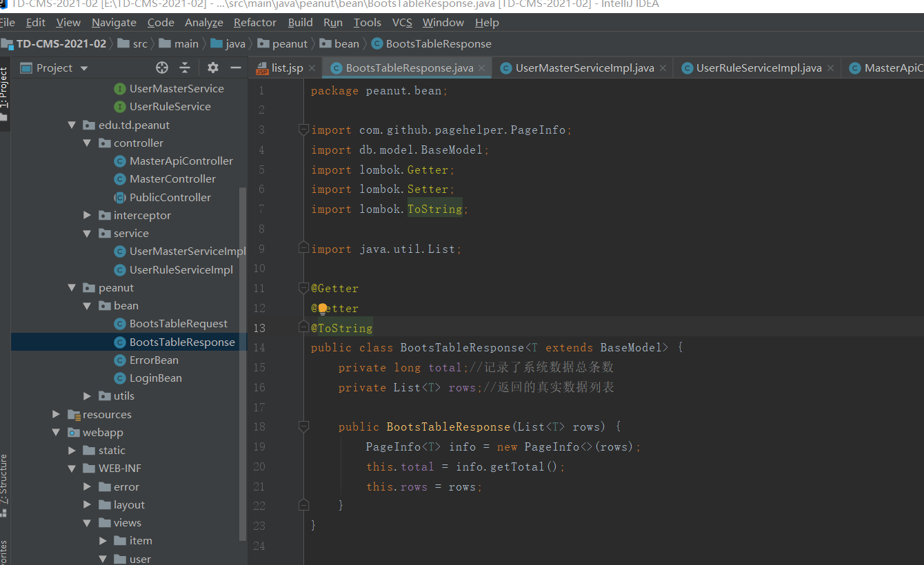Collapse the WEB-INF folder
Image resolution: width=924 pixels, height=565 pixels.
tap(72, 468)
